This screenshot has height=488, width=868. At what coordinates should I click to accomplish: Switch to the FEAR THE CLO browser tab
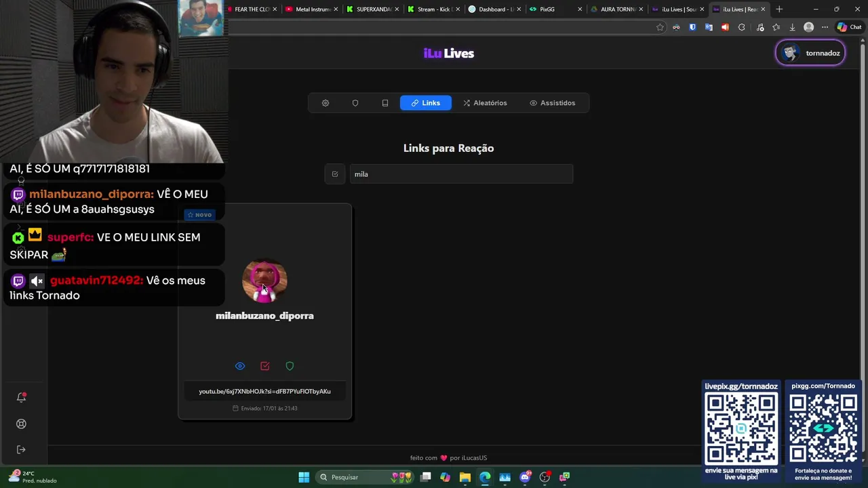[x=251, y=9]
